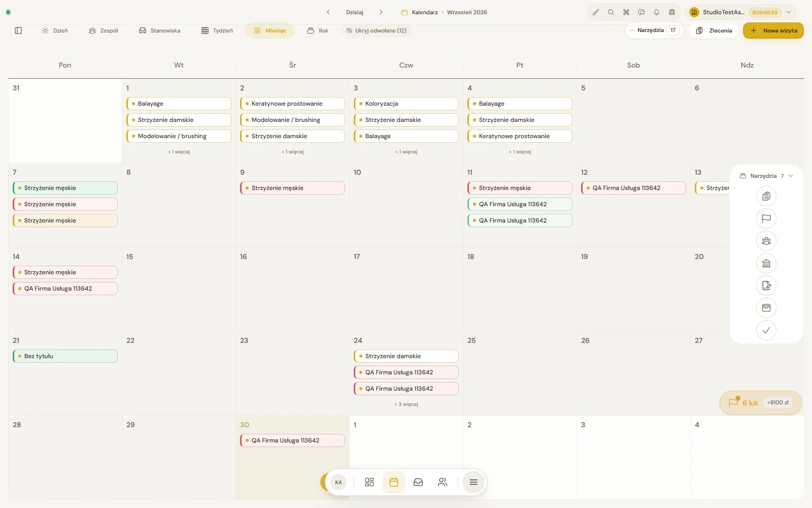Viewport: 812px width, 508px height.
Task: Toggle the sidebar panel icon
Action: click(18, 30)
